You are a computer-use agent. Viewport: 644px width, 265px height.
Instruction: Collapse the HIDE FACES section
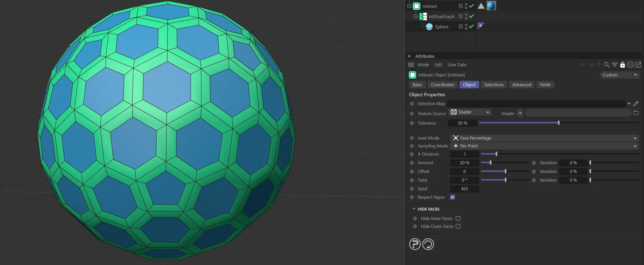click(x=414, y=209)
